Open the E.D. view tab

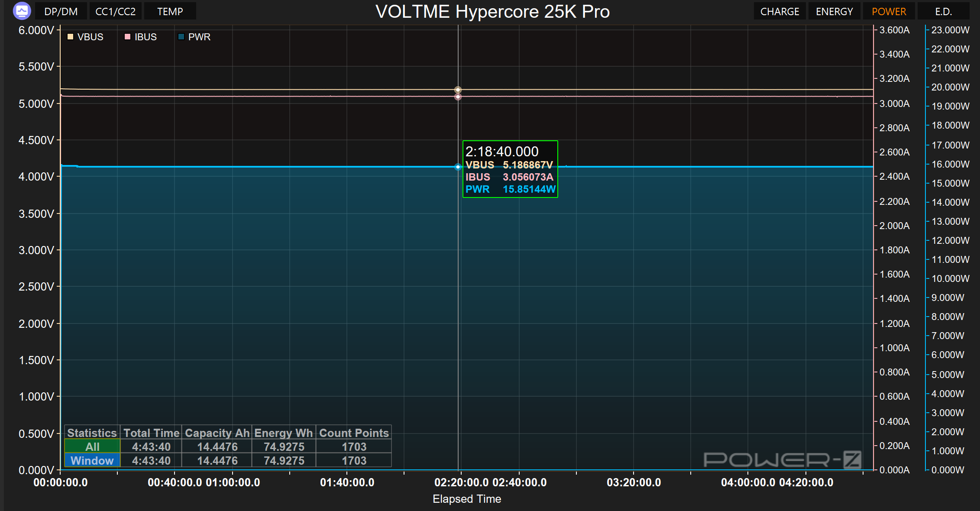943,11
